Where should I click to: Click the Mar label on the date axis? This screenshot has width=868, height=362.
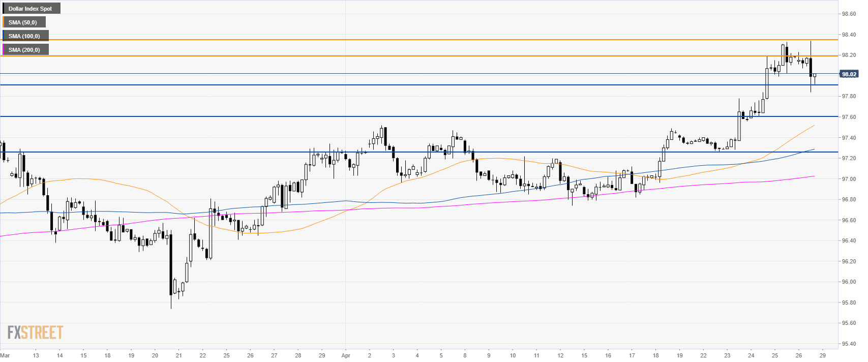(x=5, y=355)
